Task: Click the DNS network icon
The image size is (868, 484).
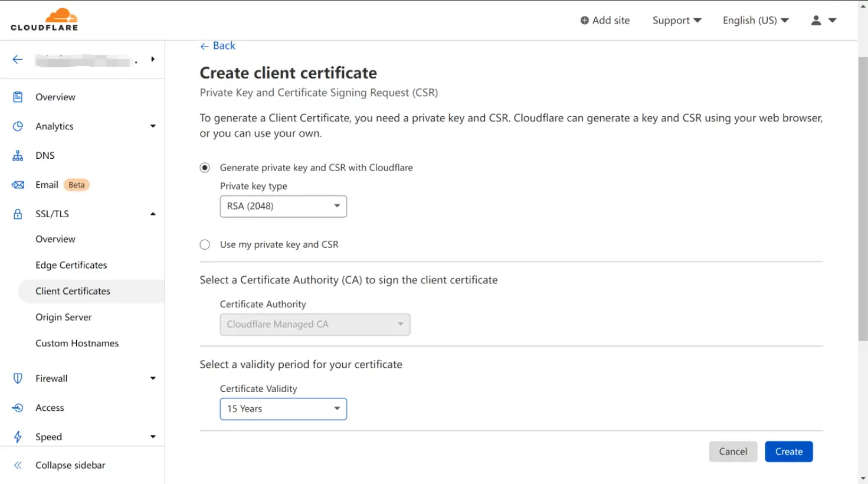Action: pyautogui.click(x=18, y=156)
